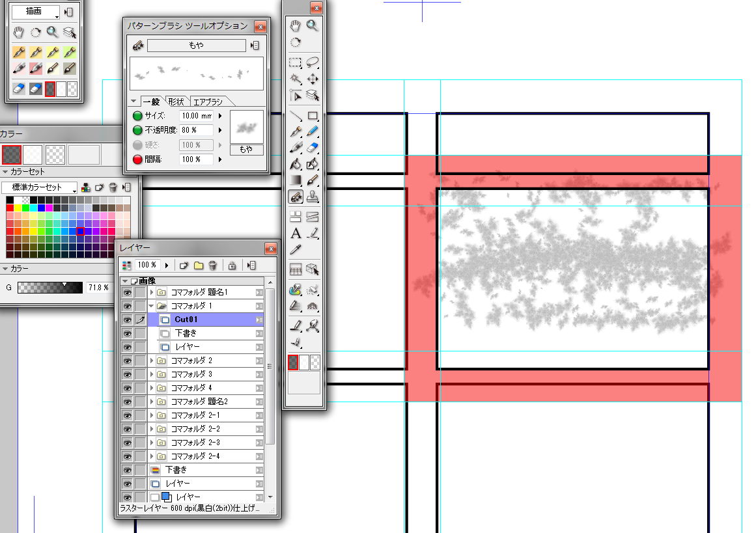Select the Pen nib tool in the tall palette
Viewport: 756px width, 533px height.
295,131
